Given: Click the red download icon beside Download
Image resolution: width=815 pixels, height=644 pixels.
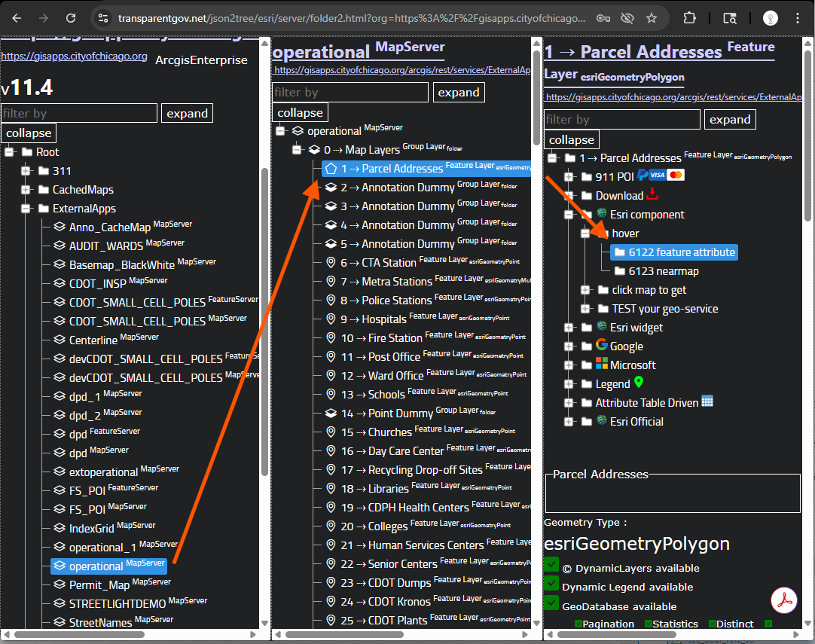Looking at the screenshot, I should pos(652,194).
